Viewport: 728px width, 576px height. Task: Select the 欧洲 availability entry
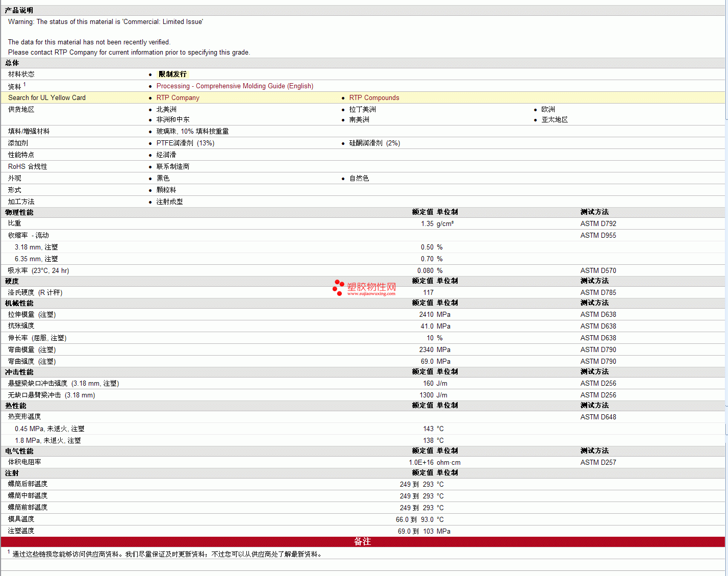(548, 110)
